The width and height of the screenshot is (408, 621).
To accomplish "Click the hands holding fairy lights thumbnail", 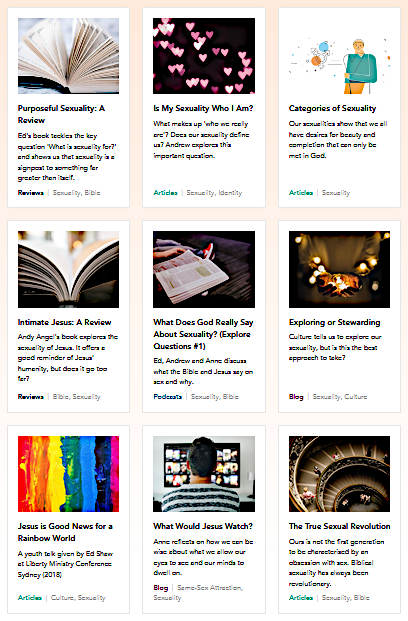I will tap(339, 269).
